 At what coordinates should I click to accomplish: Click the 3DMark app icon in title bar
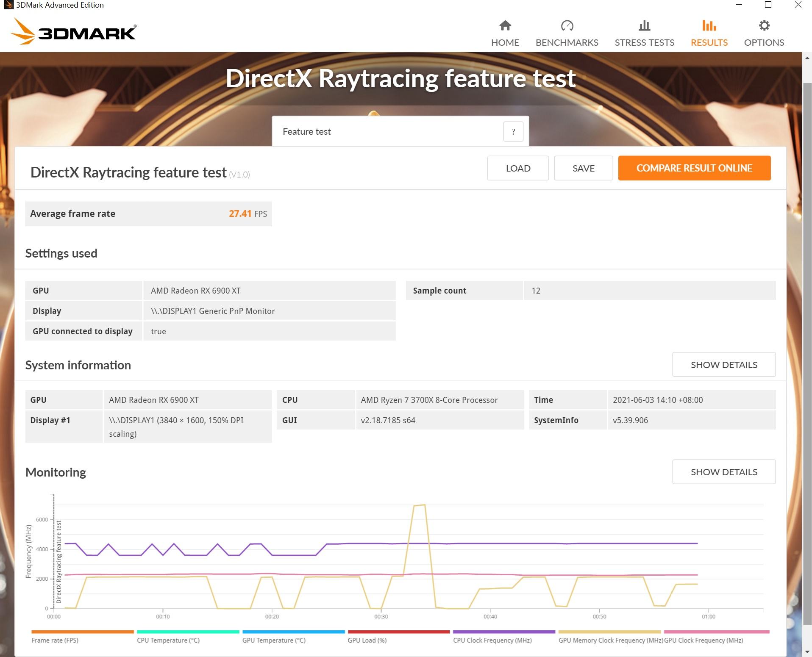(x=8, y=5)
